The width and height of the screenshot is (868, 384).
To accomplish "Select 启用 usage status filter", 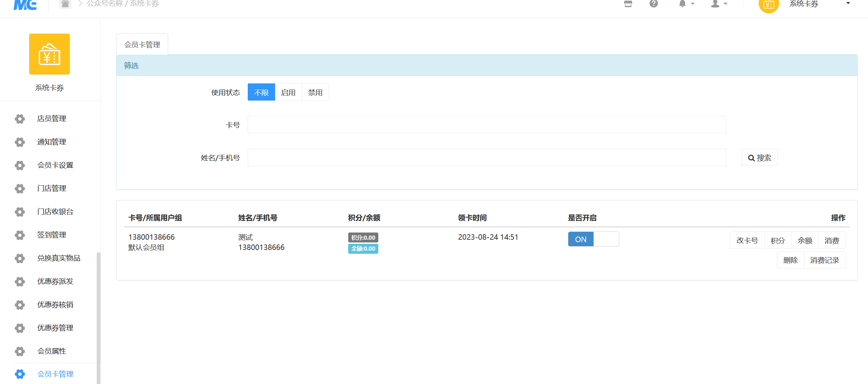I will tap(288, 92).
